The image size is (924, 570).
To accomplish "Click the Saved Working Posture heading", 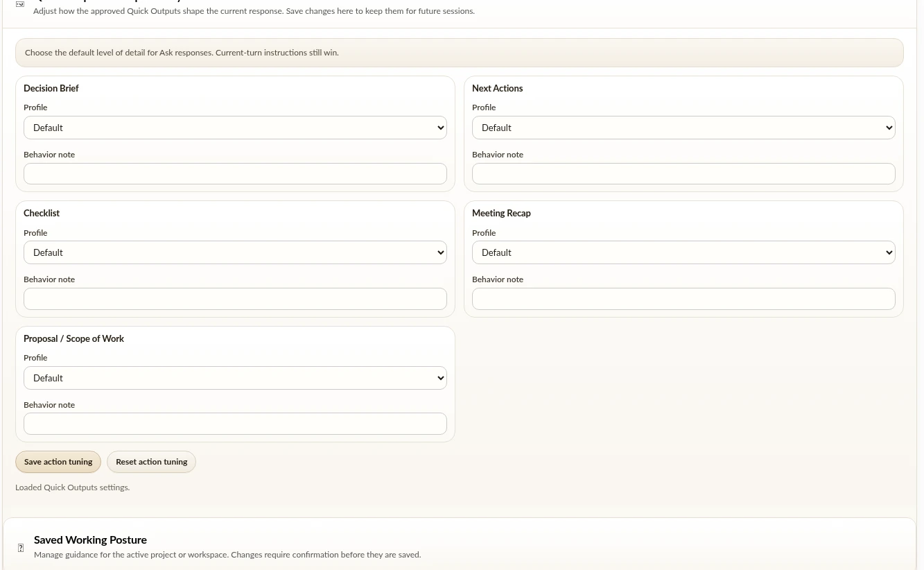I will click(x=90, y=539).
